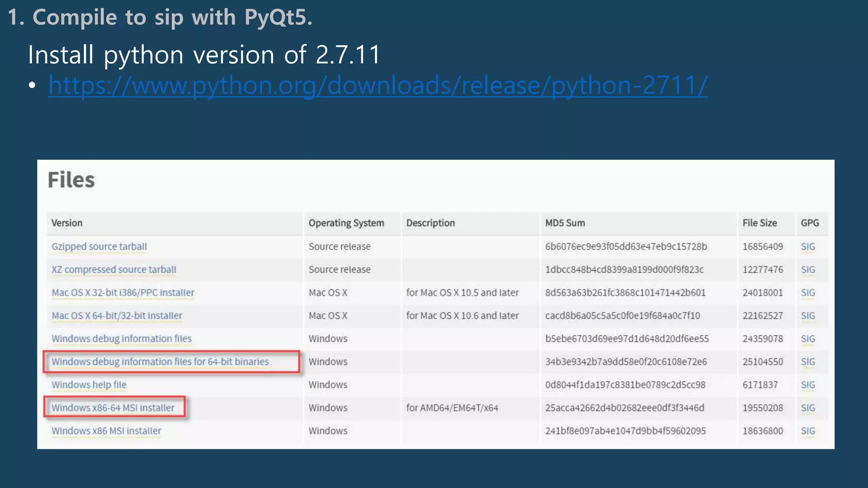Select MD5 sum 25acca42662d4b02682eee0df3f3446d
The image size is (868, 488).
coord(625,408)
